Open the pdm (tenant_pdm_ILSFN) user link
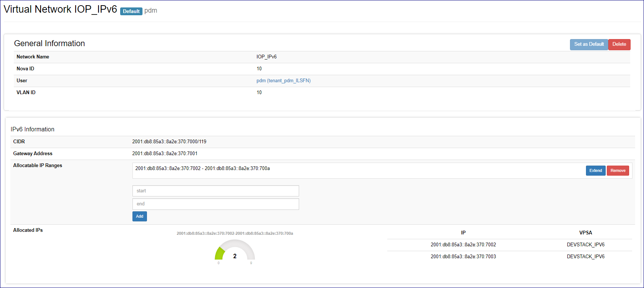This screenshot has height=288, width=644. 283,81
